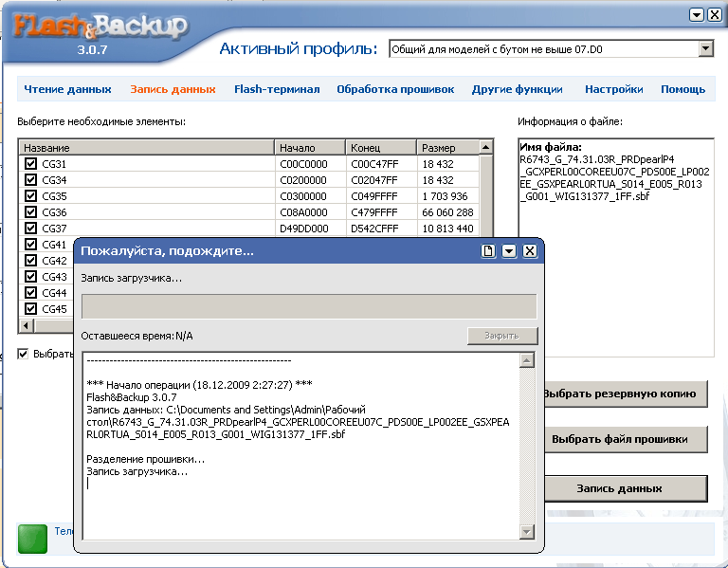This screenshot has width=728, height=568.
Task: Click the log area's scroll-up arrow
Action: pyautogui.click(x=526, y=360)
